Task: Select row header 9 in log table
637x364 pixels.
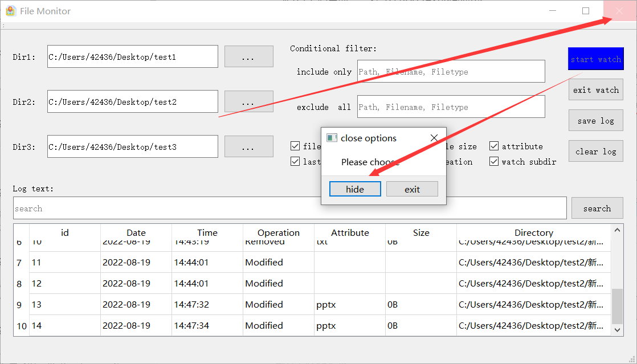Action: click(21, 305)
